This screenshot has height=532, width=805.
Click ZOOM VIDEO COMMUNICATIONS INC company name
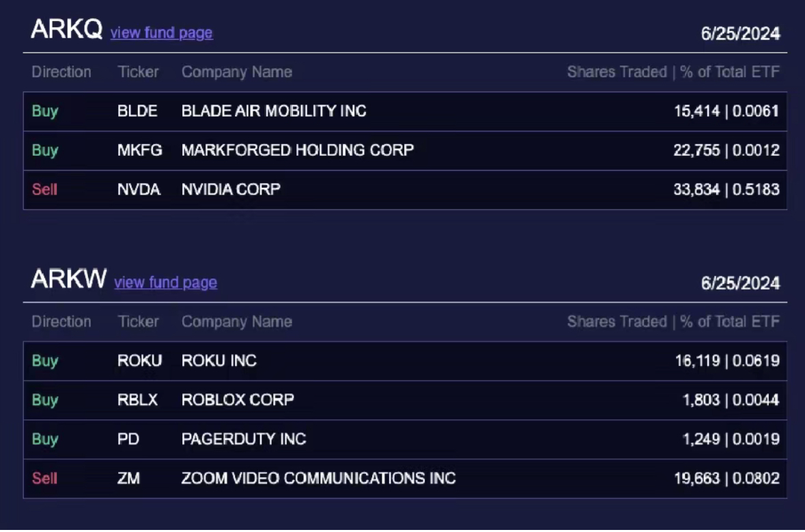click(318, 478)
